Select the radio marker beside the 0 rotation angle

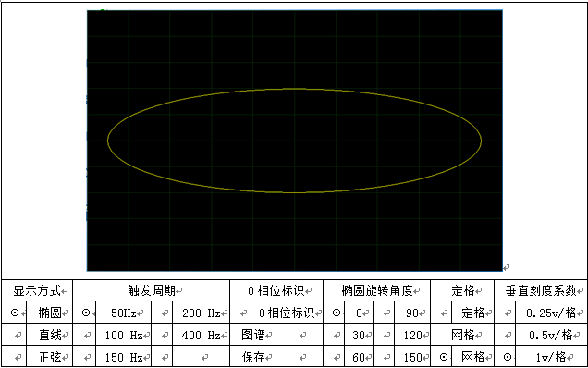pyautogui.click(x=337, y=313)
